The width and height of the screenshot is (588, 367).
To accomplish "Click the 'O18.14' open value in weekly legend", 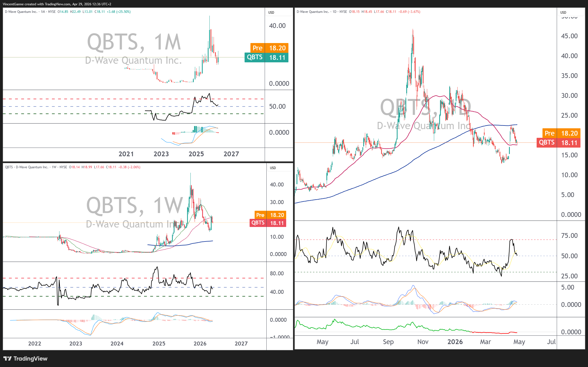I will [74, 167].
